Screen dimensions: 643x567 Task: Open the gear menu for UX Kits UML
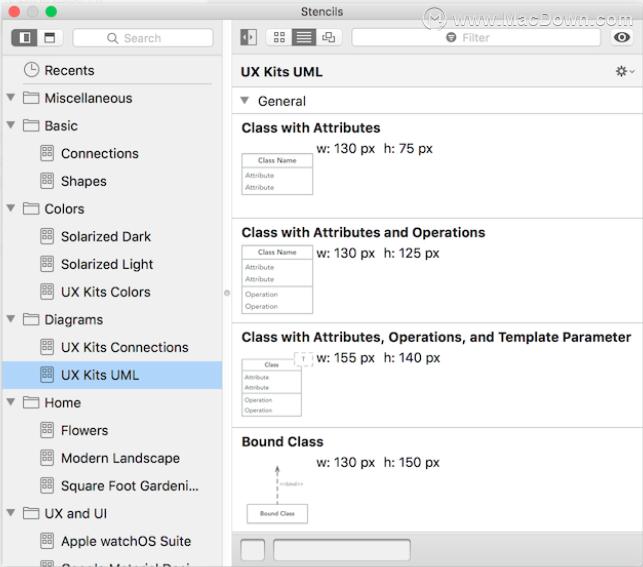[x=625, y=71]
